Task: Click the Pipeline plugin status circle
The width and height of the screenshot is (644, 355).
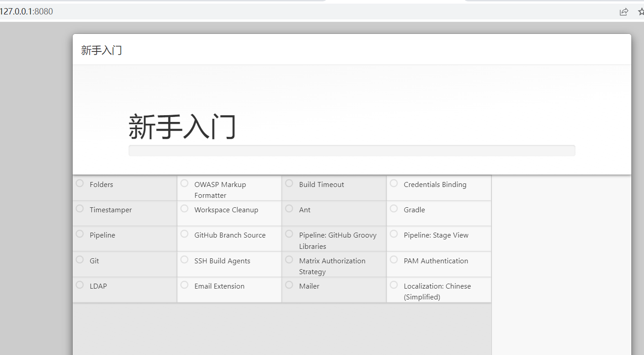Action: point(80,234)
